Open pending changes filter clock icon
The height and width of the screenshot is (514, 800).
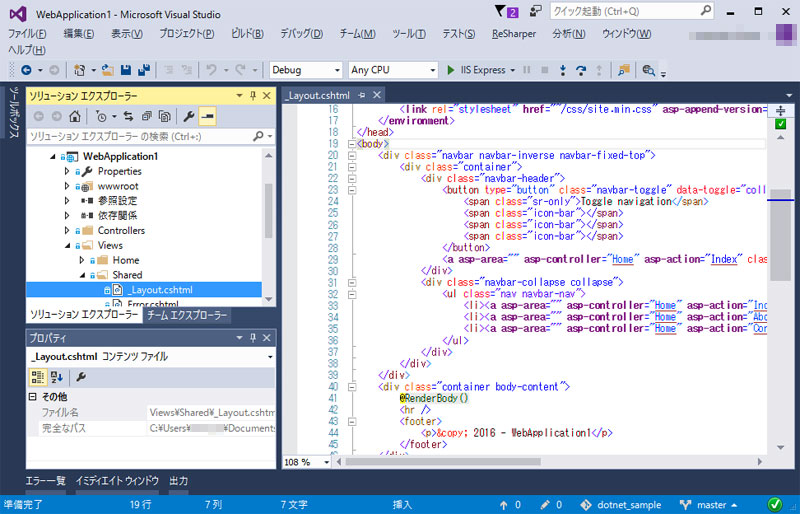[x=101, y=116]
